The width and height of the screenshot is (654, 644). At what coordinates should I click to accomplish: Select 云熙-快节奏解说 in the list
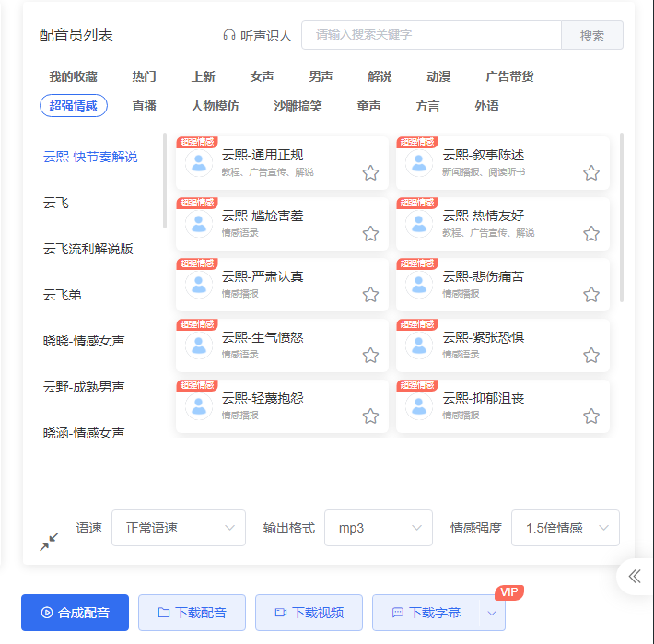pos(90,157)
